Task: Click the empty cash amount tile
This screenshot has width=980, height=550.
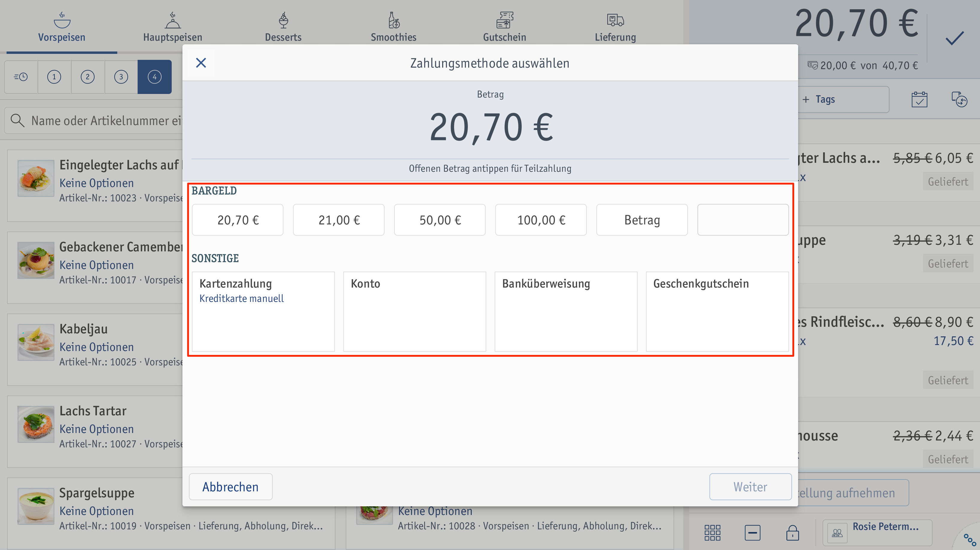Action: coord(743,220)
